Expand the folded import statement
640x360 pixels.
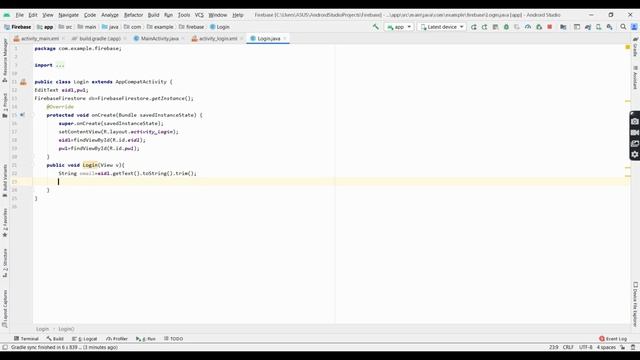click(60, 65)
